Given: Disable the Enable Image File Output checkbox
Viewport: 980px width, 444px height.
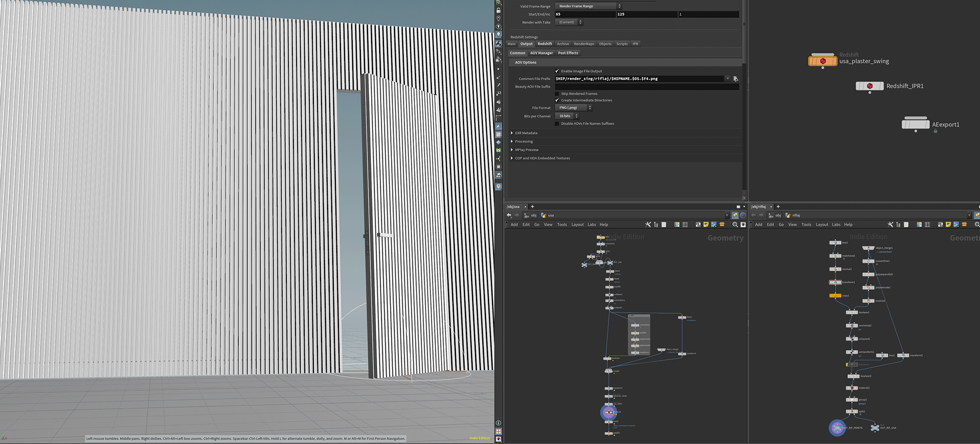Looking at the screenshot, I should tap(557, 71).
